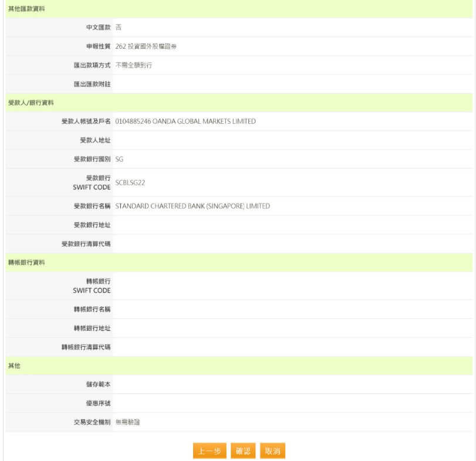
Task: Click the STANDARD CHARTERED BANK (SINGAPORE) LIMITED text
Action: [x=193, y=206]
